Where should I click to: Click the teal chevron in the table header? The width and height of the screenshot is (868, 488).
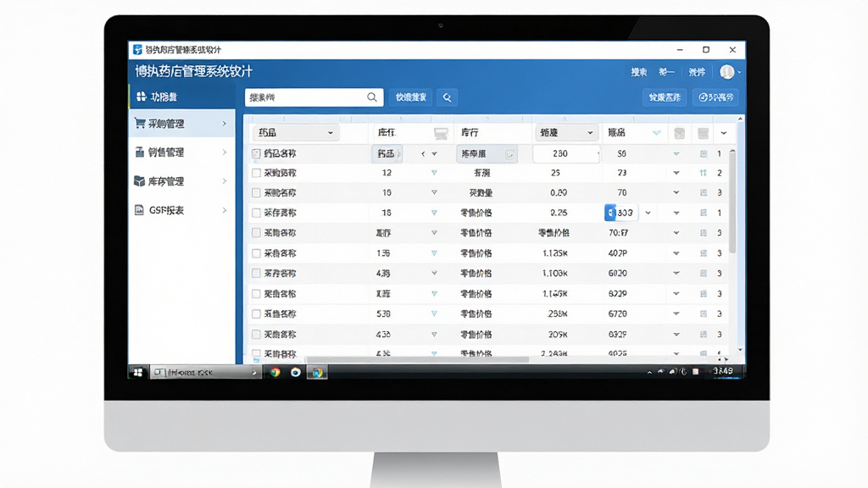(x=657, y=133)
